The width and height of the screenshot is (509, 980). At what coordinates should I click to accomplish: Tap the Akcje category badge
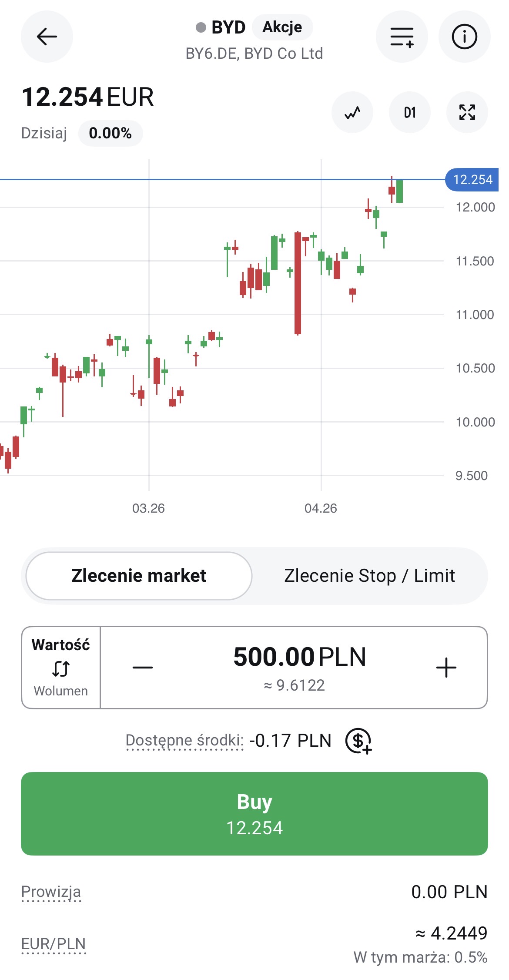tap(282, 27)
